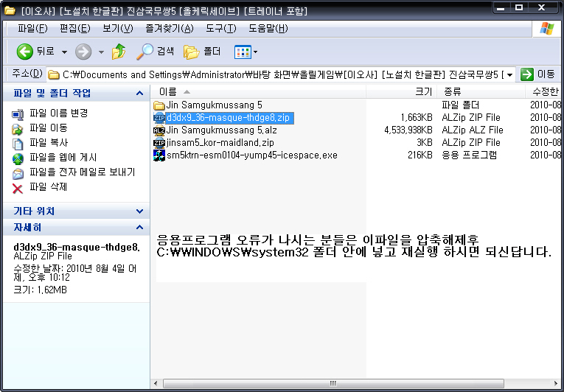564x392 pixels.
Task: Open the 도움말(H) menu
Action: [x=268, y=29]
